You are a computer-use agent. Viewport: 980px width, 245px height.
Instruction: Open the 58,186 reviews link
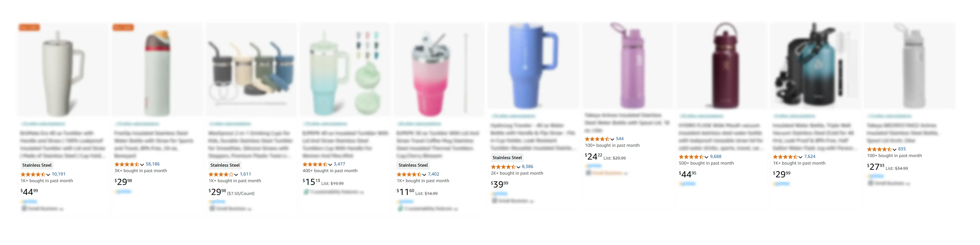pyautogui.click(x=153, y=164)
